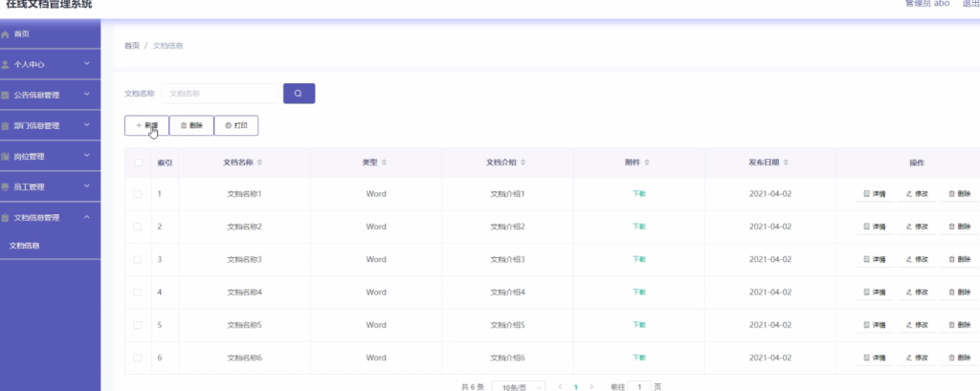Click the Word type cell in row 3
This screenshot has width=980, height=391.
[x=376, y=259]
